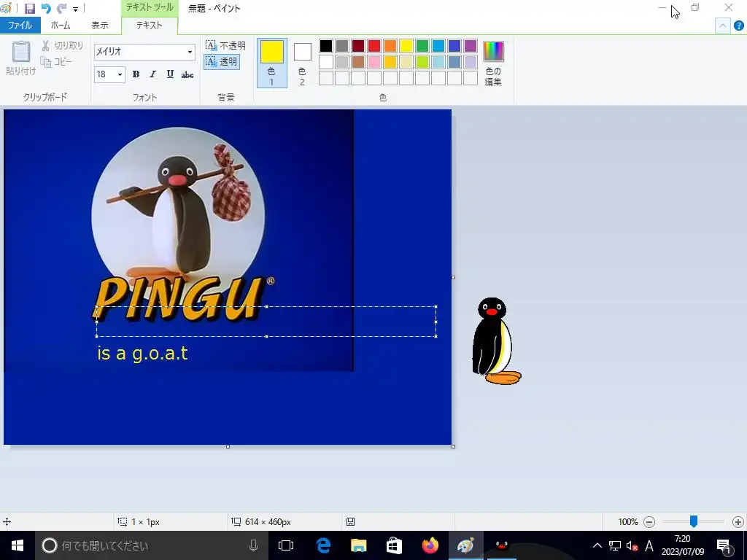Screen dimensions: 747x560
Task: Click the Save icon in quick access toolbar
Action: point(29,9)
